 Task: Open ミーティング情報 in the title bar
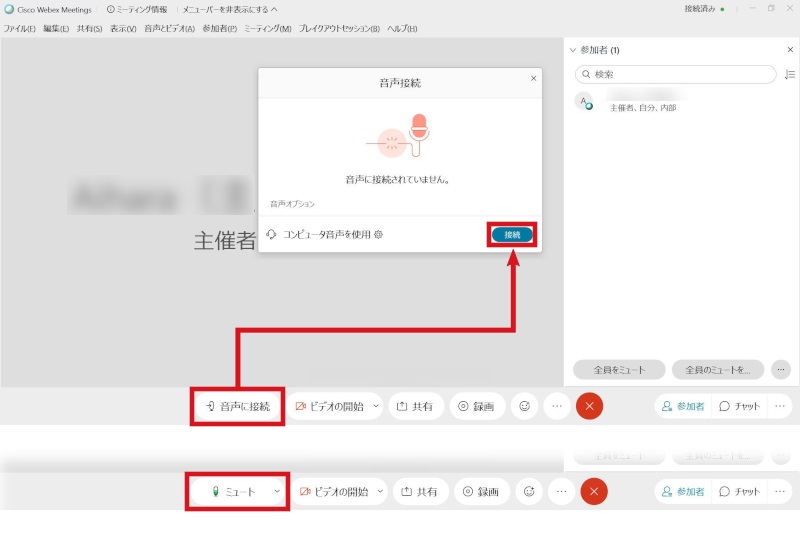click(136, 9)
